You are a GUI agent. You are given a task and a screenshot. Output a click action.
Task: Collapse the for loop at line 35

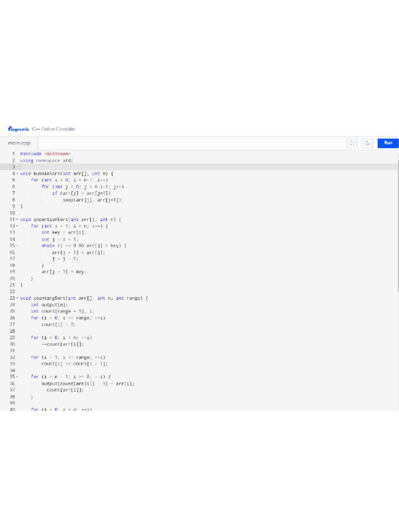pos(17,377)
